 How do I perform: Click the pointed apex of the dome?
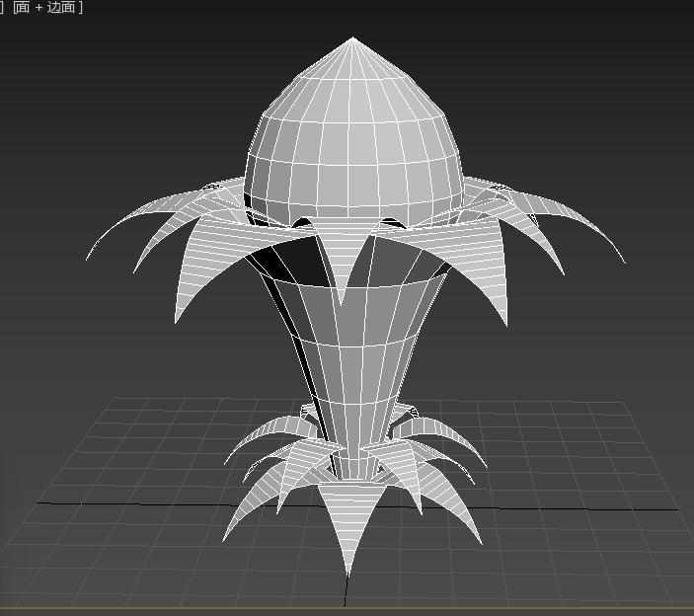(352, 40)
